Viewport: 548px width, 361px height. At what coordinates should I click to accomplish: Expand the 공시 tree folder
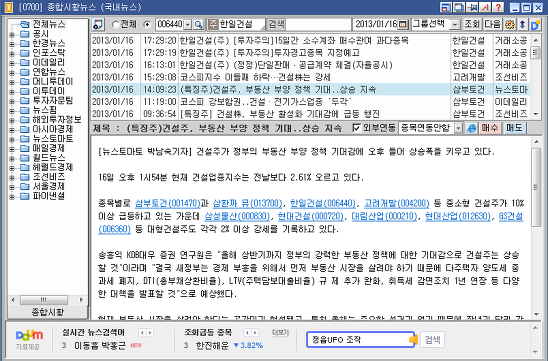click(x=12, y=35)
